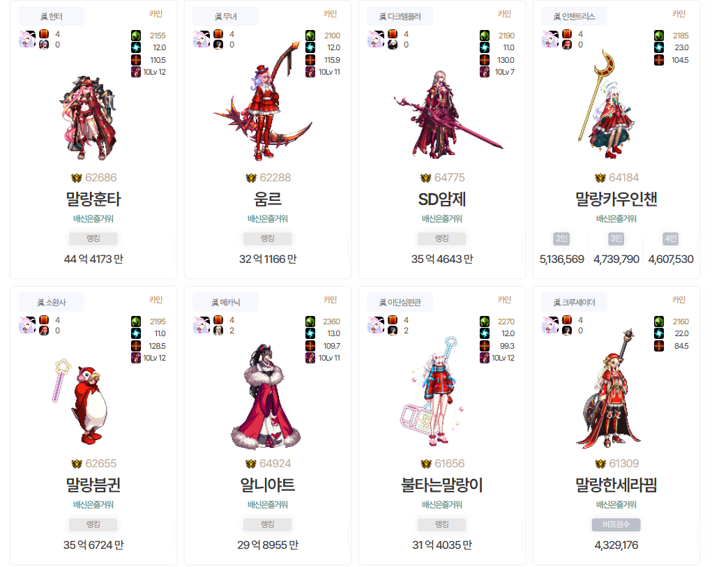This screenshot has width=728, height=567.
Task: Select the 4인 tab on 말랑카우인챈
Action: tap(671, 239)
